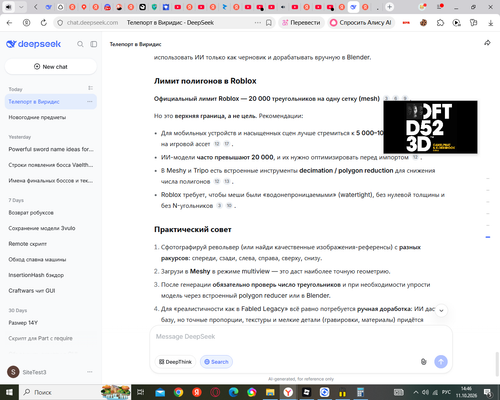Open the Новогодние предметы chat
This screenshot has height=400, width=500.
click(x=51, y=117)
